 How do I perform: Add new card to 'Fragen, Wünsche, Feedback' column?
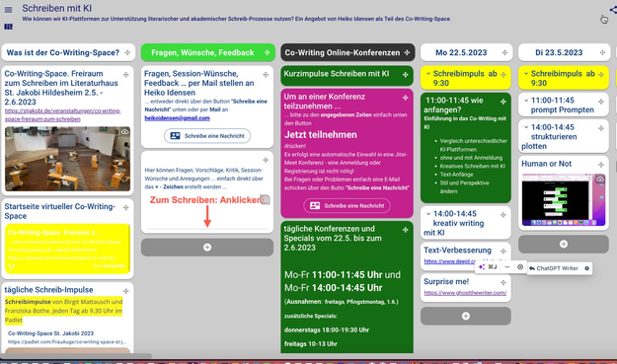click(207, 248)
